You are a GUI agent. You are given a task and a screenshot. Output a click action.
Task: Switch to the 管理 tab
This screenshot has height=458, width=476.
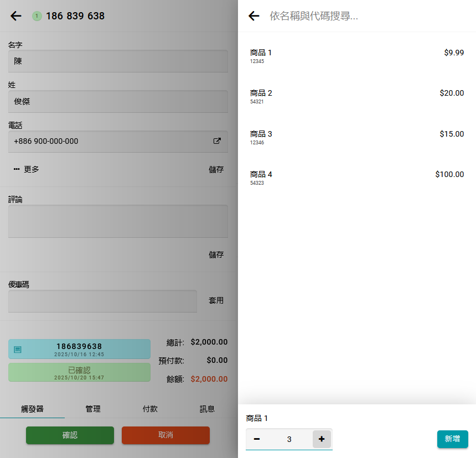point(93,409)
